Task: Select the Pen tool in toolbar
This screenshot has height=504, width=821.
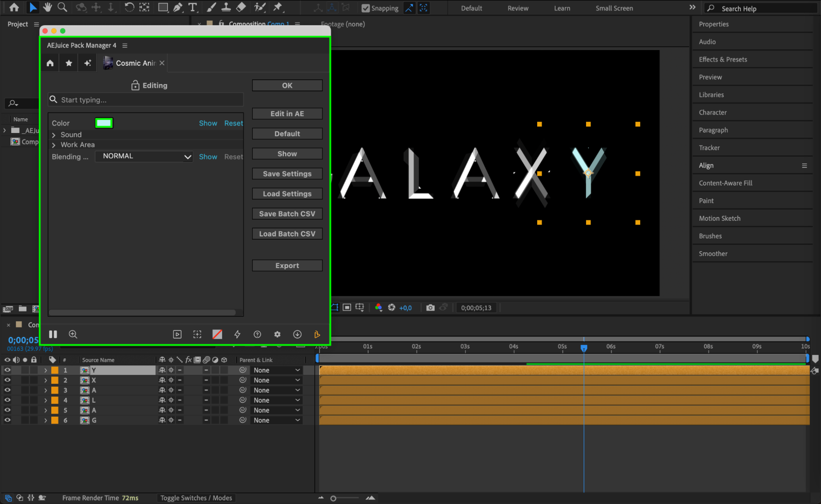Action: 178,7
